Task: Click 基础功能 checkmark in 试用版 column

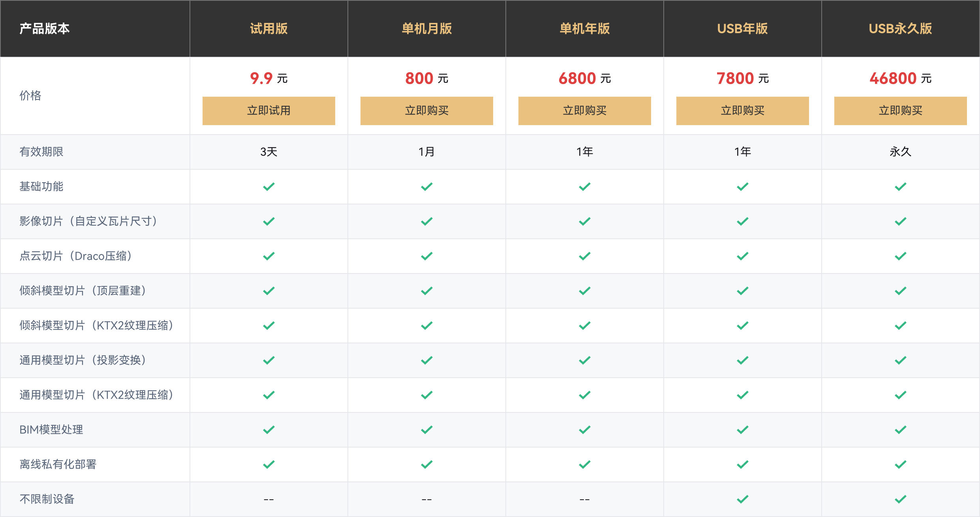Action: [268, 187]
